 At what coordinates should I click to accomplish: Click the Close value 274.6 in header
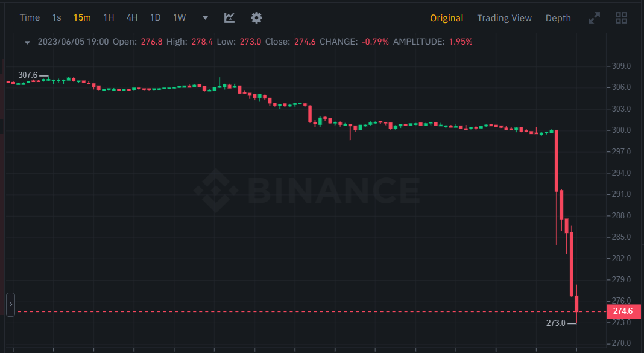(x=305, y=42)
